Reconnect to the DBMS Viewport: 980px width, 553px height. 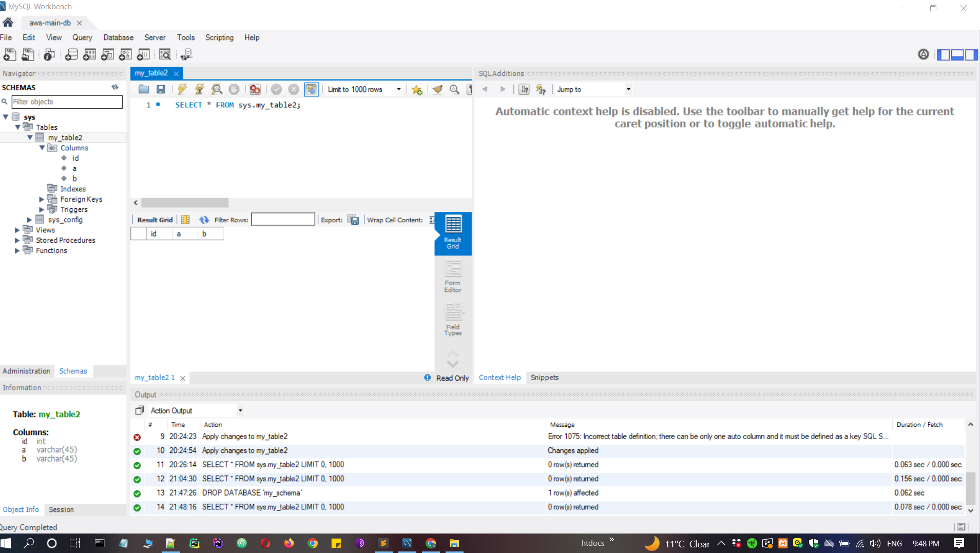(x=186, y=54)
